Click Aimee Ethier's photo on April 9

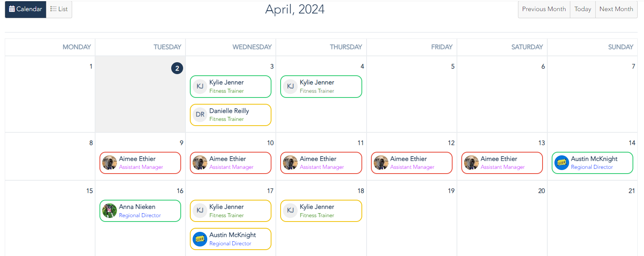click(109, 163)
